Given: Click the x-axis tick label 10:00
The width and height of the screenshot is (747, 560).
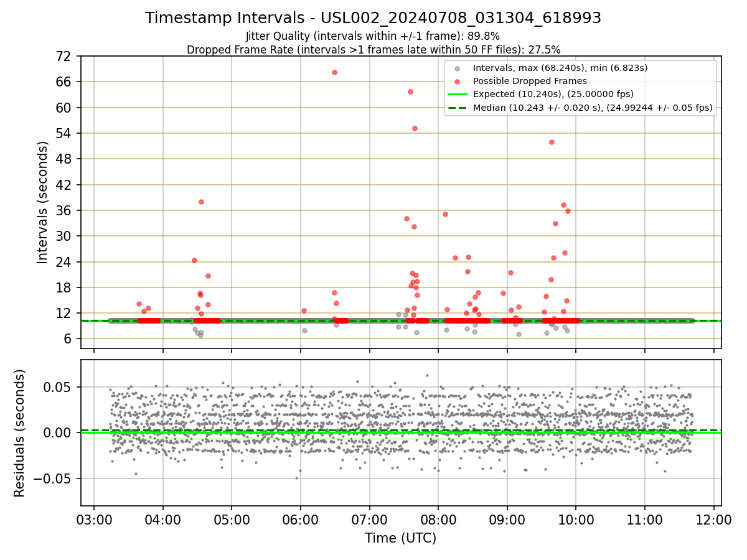Looking at the screenshot, I should 576,519.
